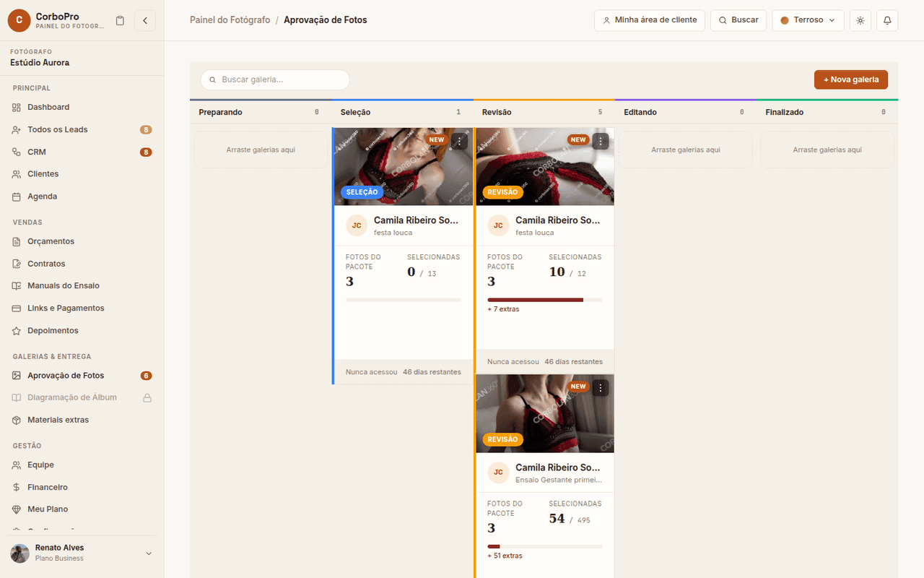
Task: Click the JC avatar on the Ensaio Gestante card
Action: (x=498, y=473)
